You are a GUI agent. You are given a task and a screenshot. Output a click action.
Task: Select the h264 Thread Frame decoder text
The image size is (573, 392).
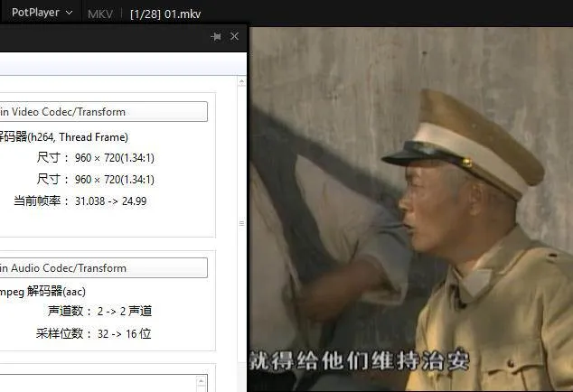[64, 137]
